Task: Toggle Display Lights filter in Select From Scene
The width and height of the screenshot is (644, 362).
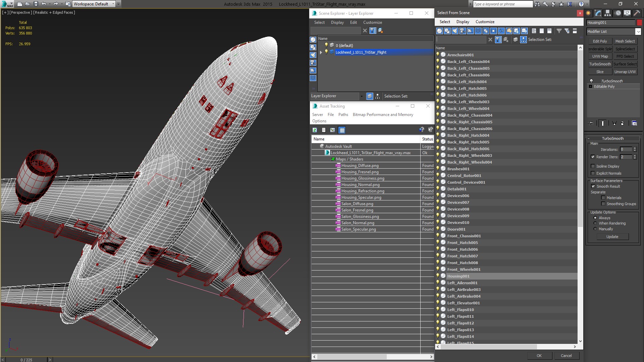Action: (455, 31)
